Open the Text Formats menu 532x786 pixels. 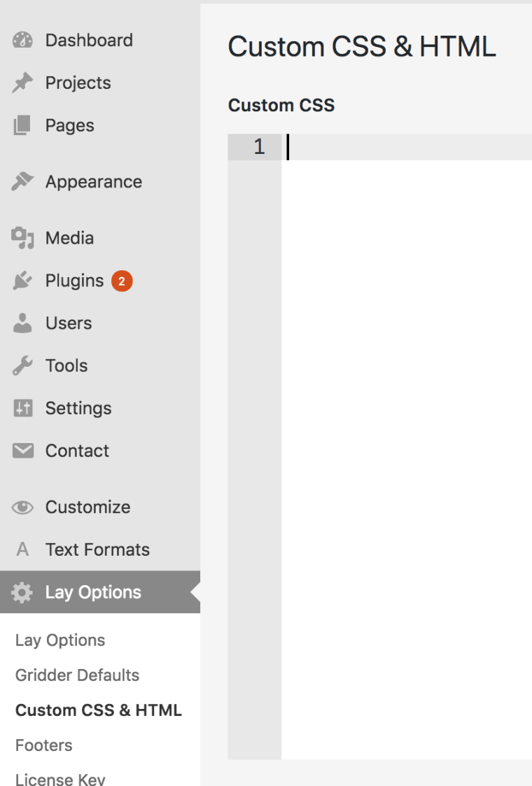[97, 550]
